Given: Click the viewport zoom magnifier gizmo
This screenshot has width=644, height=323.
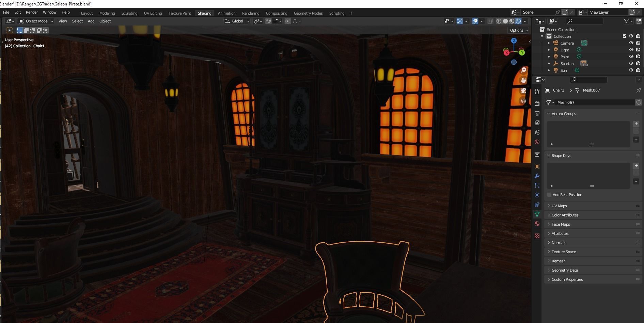Looking at the screenshot, I should 523,70.
